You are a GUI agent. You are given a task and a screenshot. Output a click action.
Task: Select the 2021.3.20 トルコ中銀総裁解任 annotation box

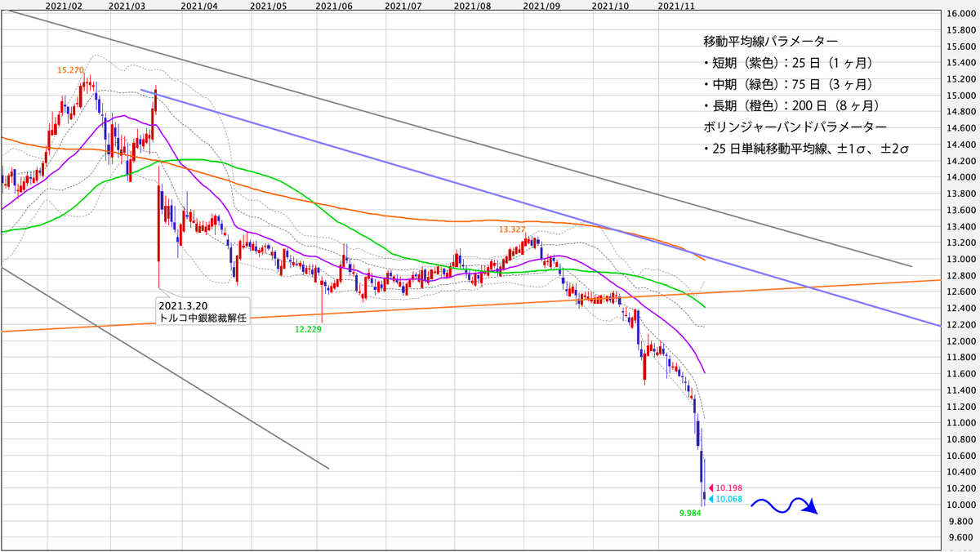tap(202, 311)
